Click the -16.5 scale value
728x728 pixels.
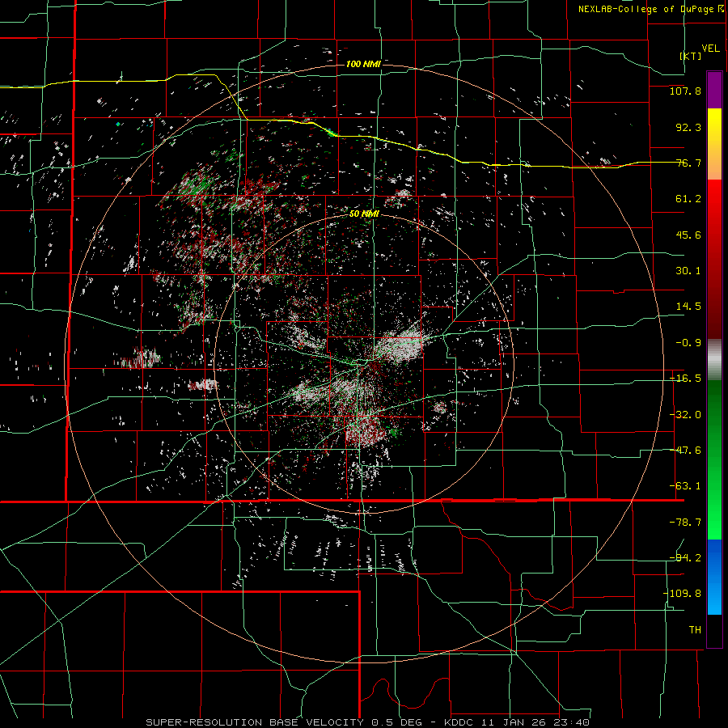point(685,379)
